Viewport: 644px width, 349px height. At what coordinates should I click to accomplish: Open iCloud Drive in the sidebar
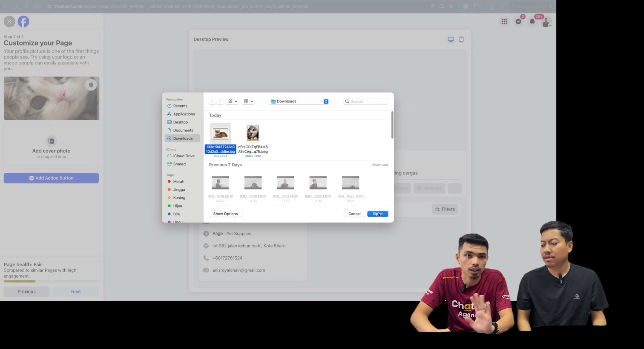point(182,156)
